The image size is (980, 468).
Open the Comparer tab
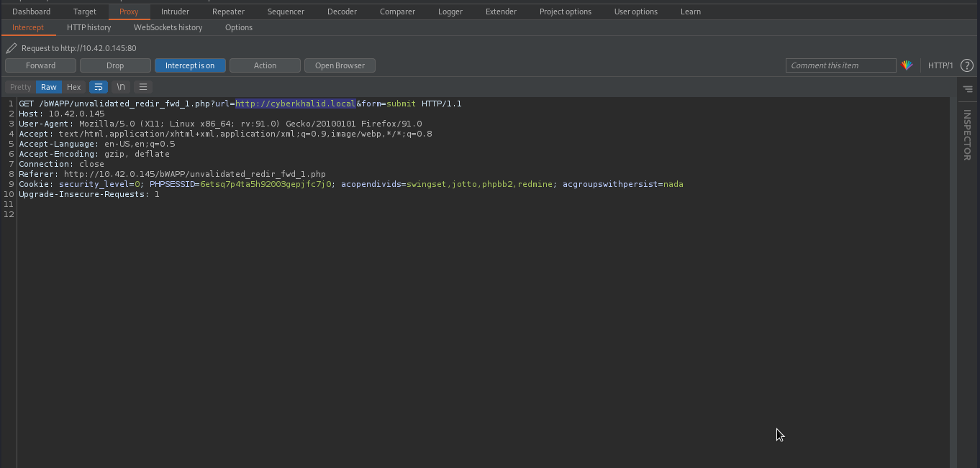tap(397, 12)
